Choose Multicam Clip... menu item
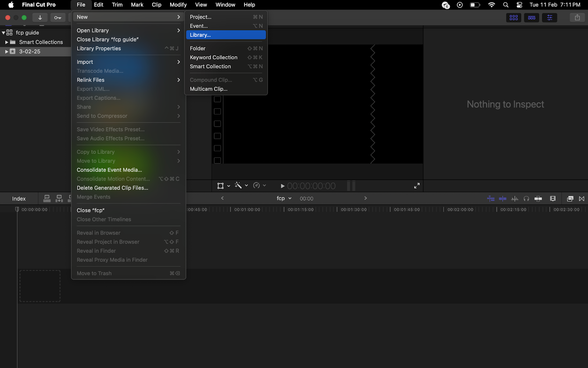The image size is (588, 368). coord(226,89)
